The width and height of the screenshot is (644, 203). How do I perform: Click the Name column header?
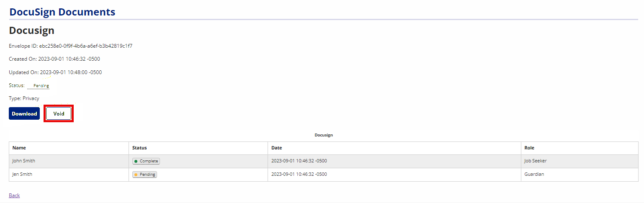(x=69, y=148)
